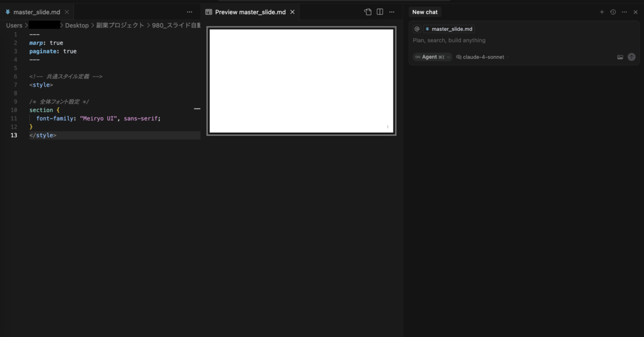644x337 pixels.
Task: Open editor more actions for master_slide.md
Action: pos(190,12)
